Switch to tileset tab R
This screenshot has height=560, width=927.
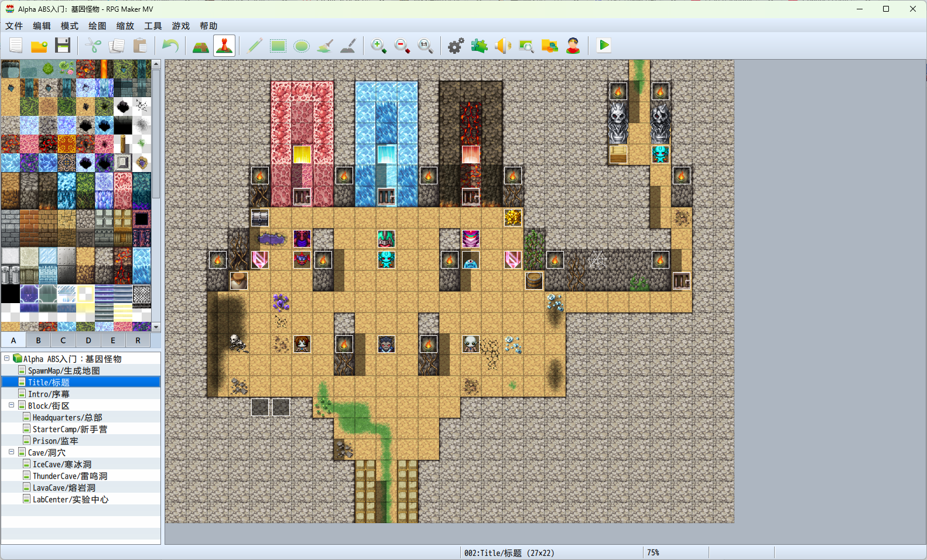(x=138, y=341)
